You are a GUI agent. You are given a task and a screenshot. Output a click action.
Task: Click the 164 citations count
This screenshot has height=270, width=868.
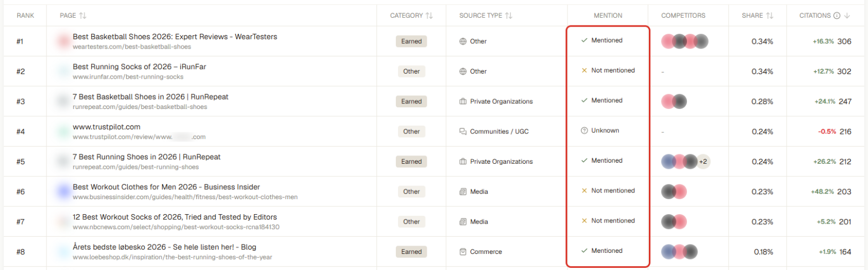(x=845, y=252)
